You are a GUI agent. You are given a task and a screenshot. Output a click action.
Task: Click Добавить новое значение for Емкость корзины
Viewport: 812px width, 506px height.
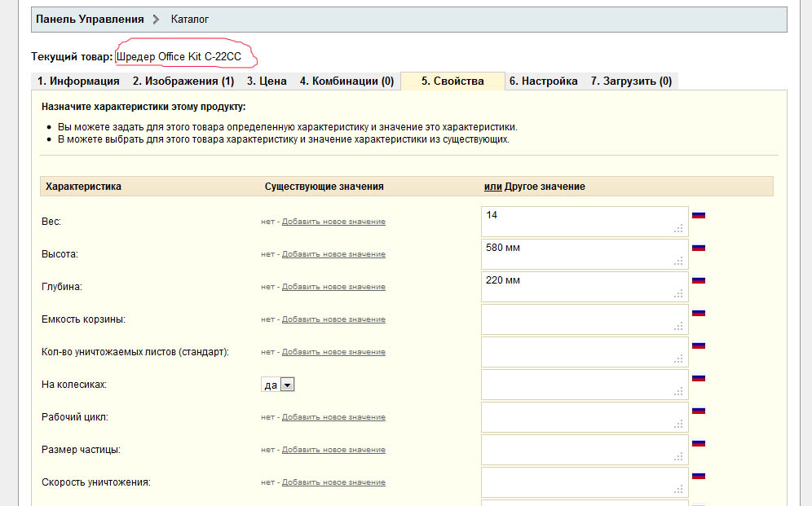tap(333, 319)
